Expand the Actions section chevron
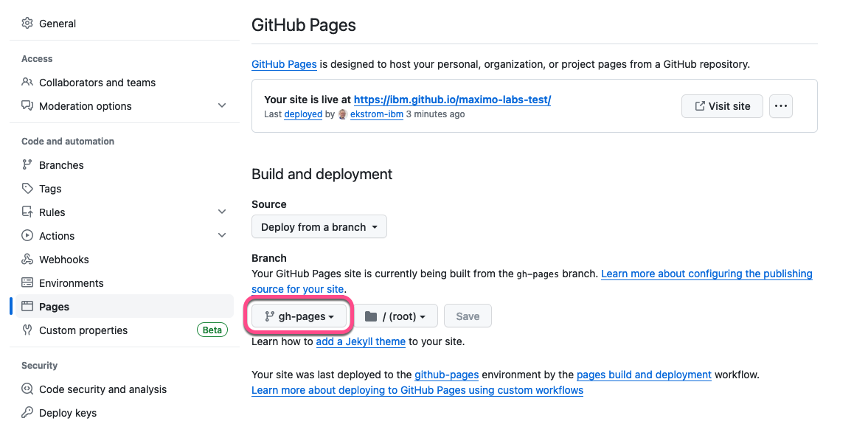Screen dimensions: 868x424 [222, 235]
